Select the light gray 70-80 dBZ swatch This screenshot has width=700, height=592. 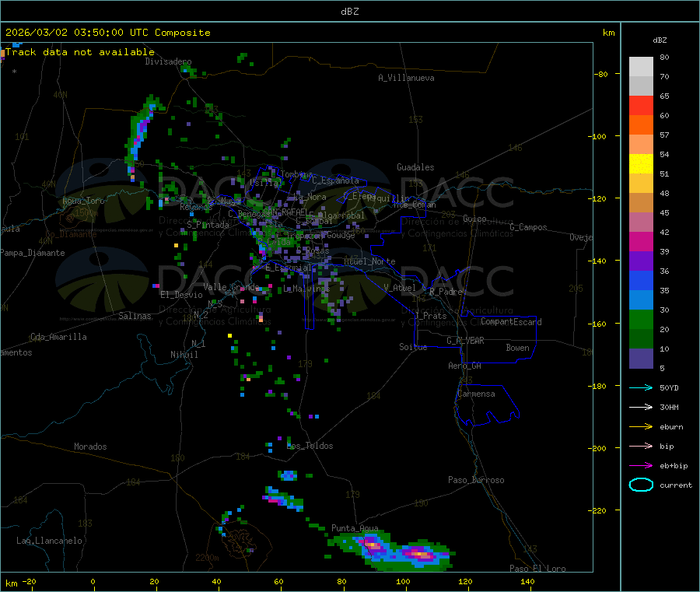641,67
